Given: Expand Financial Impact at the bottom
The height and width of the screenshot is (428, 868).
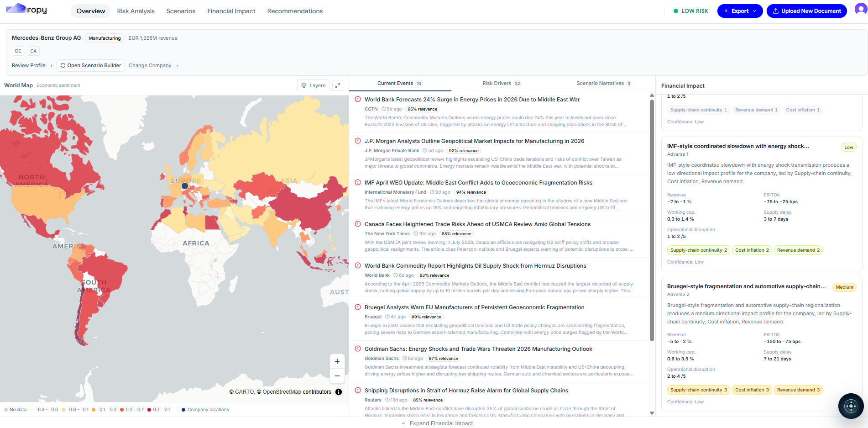Looking at the screenshot, I should 437,423.
